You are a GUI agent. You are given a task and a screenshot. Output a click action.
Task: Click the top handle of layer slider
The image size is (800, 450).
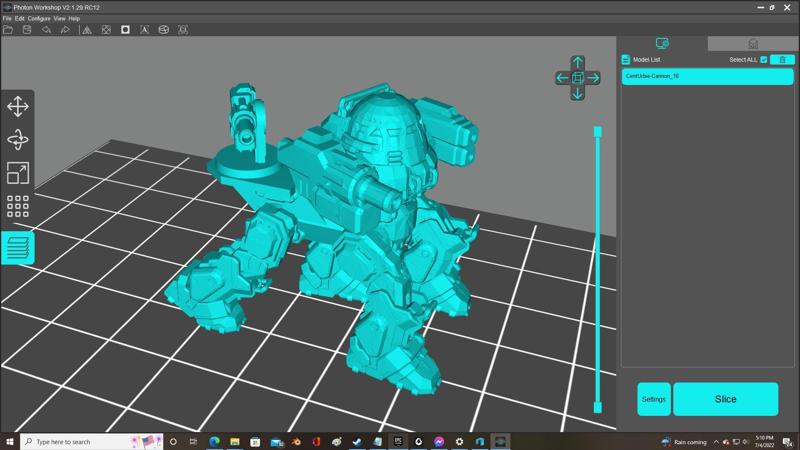coord(598,131)
